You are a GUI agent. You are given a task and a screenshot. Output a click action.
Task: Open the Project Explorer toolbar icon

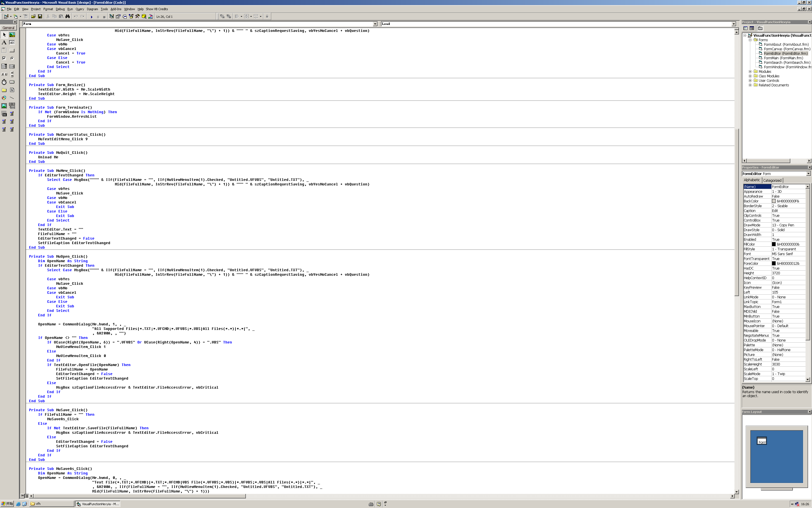tap(111, 16)
